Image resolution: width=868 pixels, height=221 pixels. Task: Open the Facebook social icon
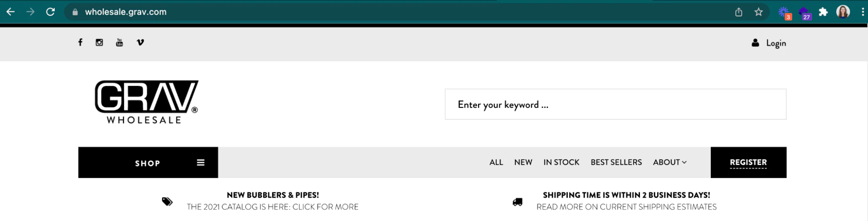point(80,42)
